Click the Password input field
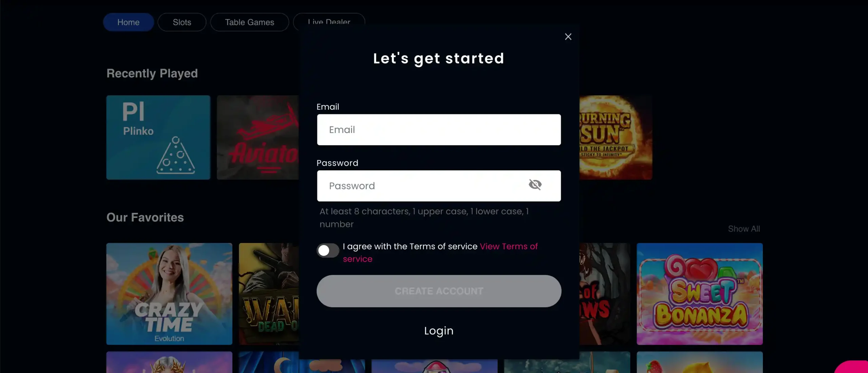The height and width of the screenshot is (373, 868). (x=439, y=186)
